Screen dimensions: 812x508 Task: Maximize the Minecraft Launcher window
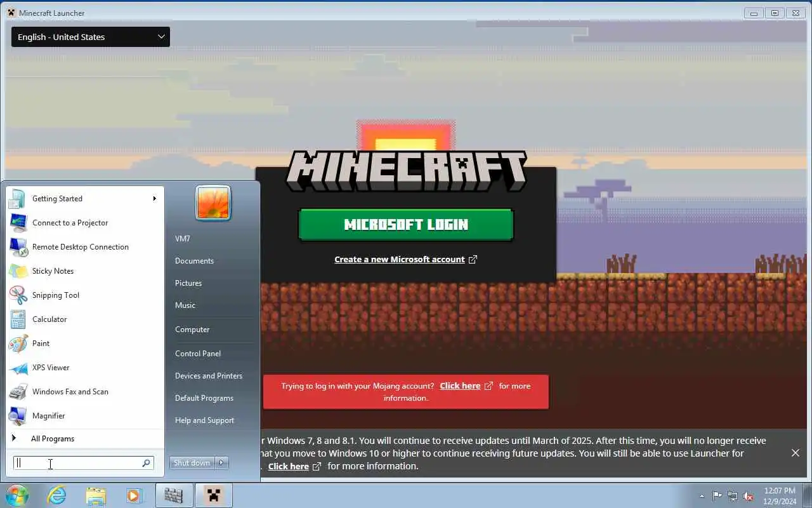[774, 13]
